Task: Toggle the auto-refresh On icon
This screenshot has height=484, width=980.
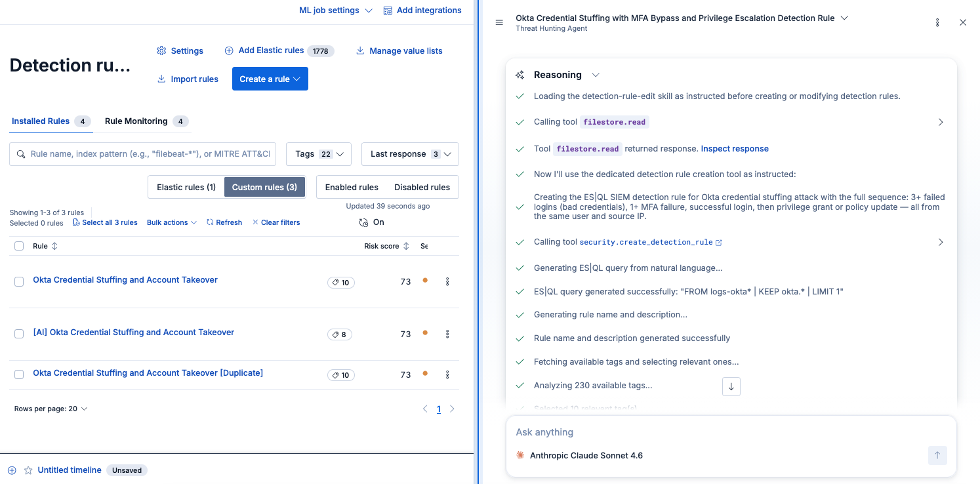Action: (x=364, y=222)
